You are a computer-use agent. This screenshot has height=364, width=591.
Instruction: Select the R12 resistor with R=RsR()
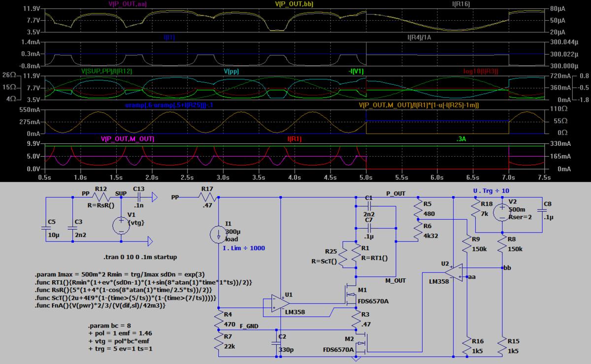coord(100,197)
